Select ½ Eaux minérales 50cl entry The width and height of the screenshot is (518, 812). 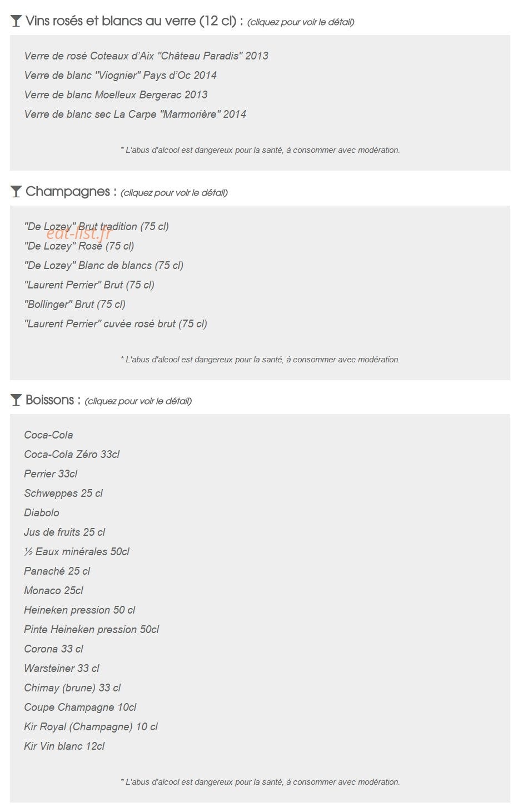[x=77, y=551]
